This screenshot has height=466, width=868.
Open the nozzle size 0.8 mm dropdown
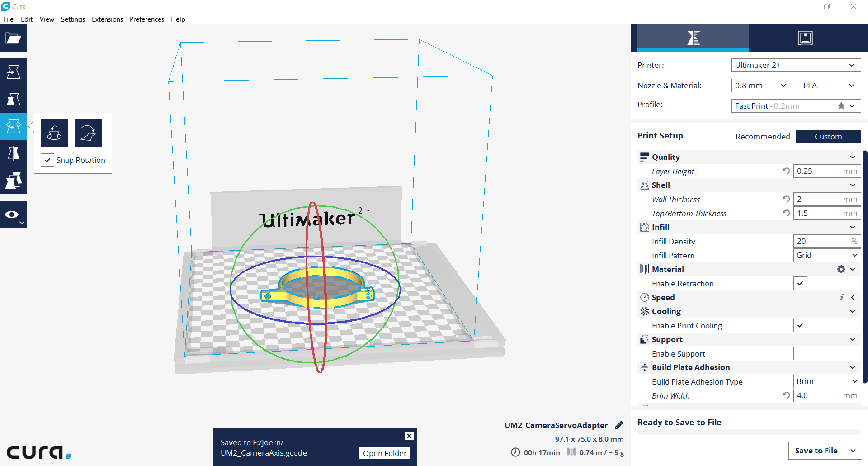762,86
